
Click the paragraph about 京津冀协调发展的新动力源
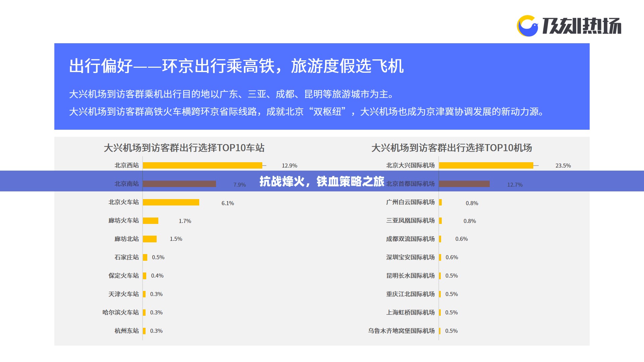pyautogui.click(x=307, y=112)
